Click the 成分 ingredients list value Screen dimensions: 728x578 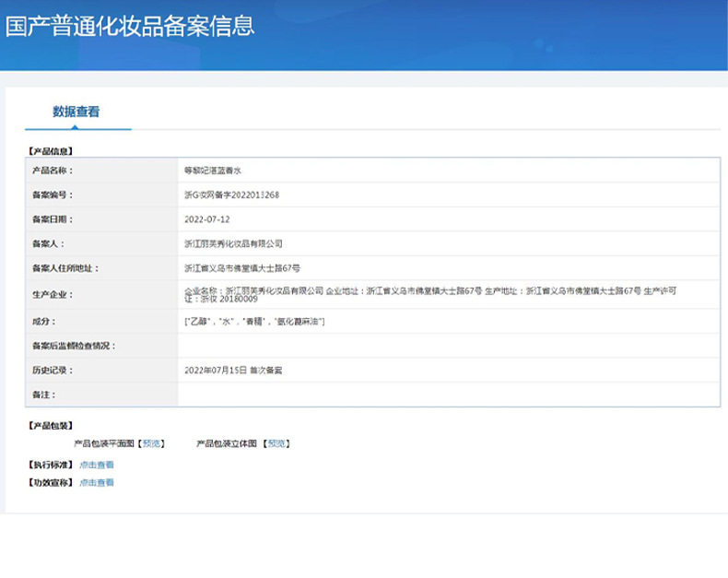pyautogui.click(x=254, y=321)
